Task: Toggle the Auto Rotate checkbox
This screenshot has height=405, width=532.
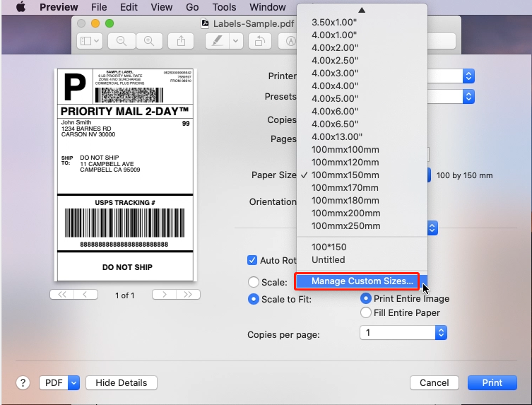Action: pos(252,260)
